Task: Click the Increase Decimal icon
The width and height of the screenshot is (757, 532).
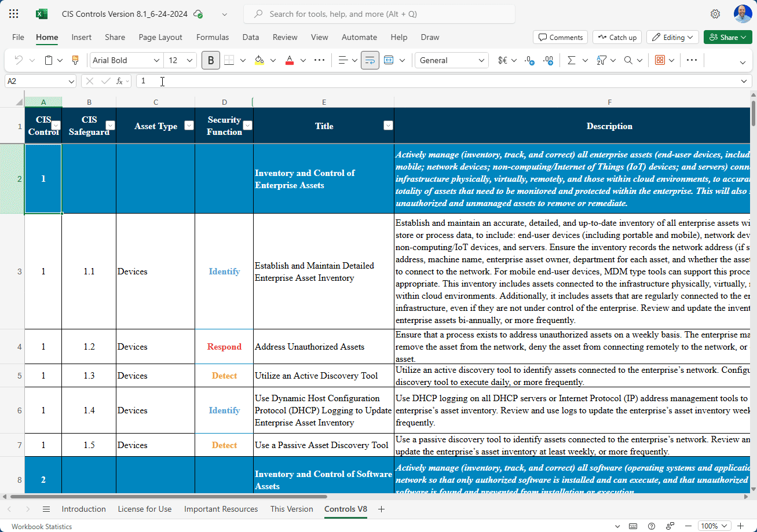Action: (548, 60)
